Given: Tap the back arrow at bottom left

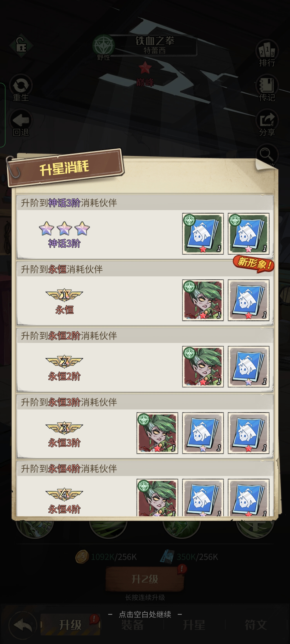Looking at the screenshot, I should click(23, 626).
